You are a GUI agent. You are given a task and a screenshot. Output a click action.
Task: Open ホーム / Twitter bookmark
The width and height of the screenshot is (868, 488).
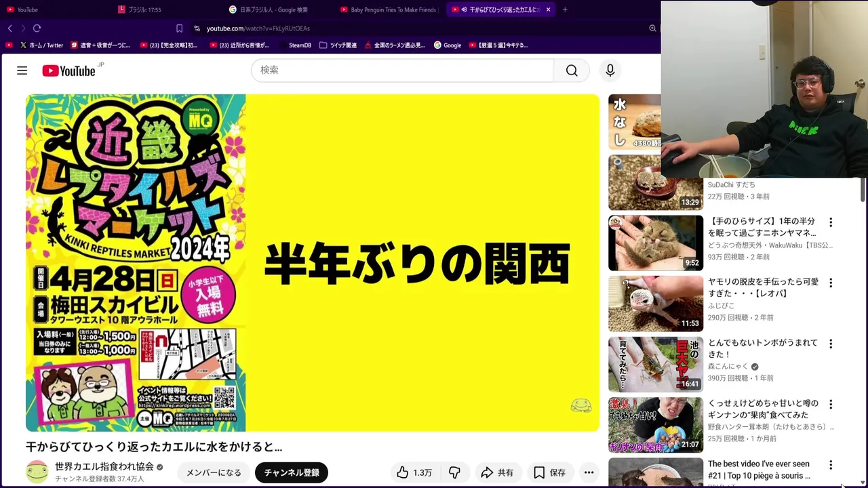tap(41, 45)
